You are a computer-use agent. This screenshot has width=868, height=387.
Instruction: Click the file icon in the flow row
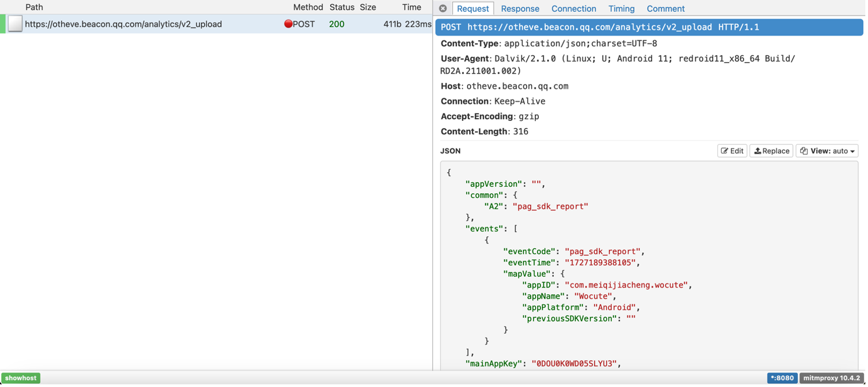click(15, 24)
